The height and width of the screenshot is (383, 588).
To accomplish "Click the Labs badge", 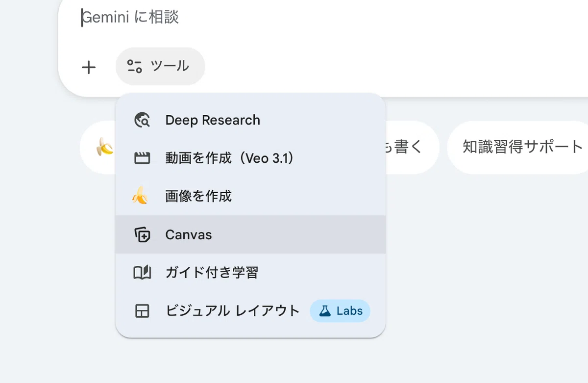I will click(x=340, y=311).
